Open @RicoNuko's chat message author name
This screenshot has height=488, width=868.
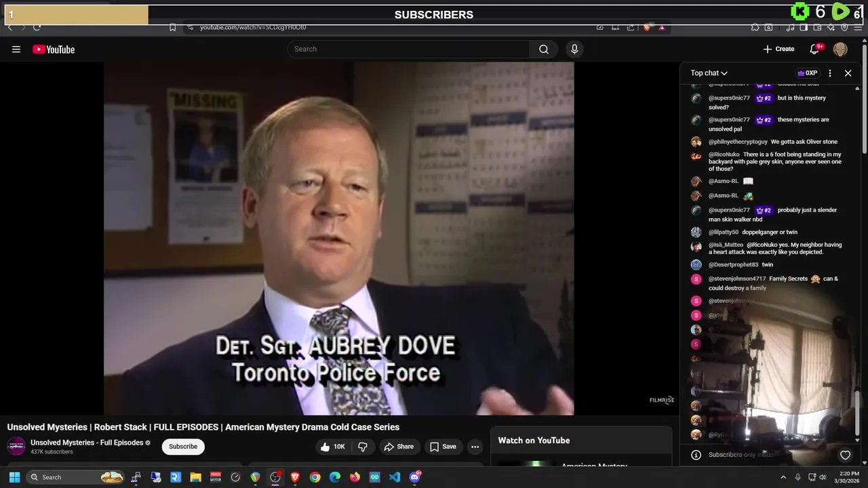click(x=724, y=155)
